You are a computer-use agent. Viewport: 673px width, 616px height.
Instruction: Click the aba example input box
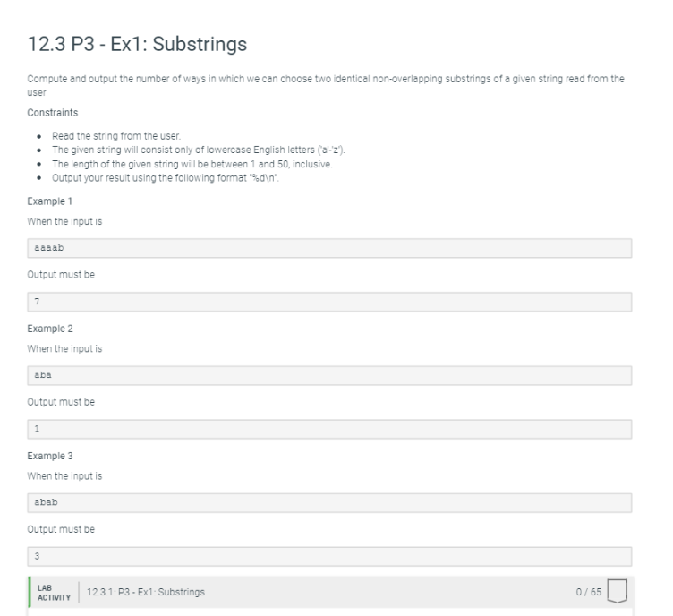click(x=329, y=375)
